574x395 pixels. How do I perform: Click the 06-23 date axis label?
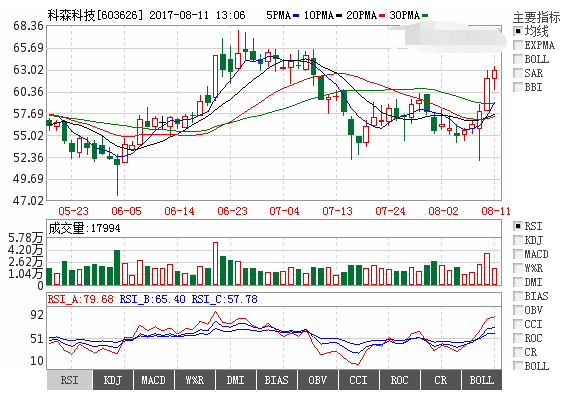point(232,211)
